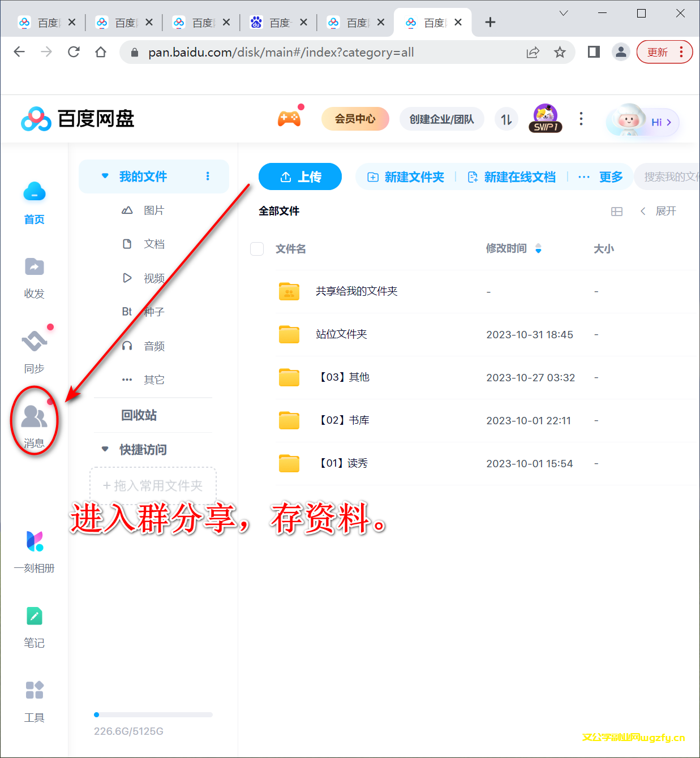Open the 【01】读秀 folder icon
The width and height of the screenshot is (700, 758).
[289, 463]
